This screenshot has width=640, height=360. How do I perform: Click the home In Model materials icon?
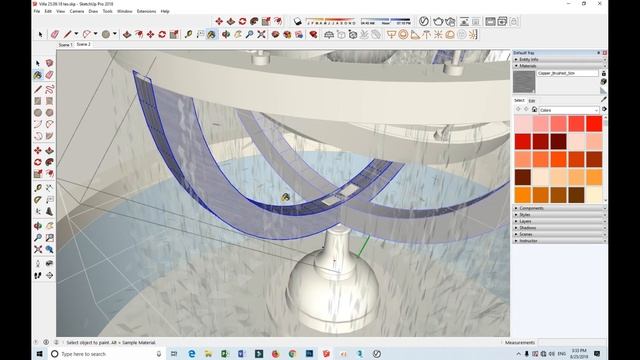tap(534, 109)
